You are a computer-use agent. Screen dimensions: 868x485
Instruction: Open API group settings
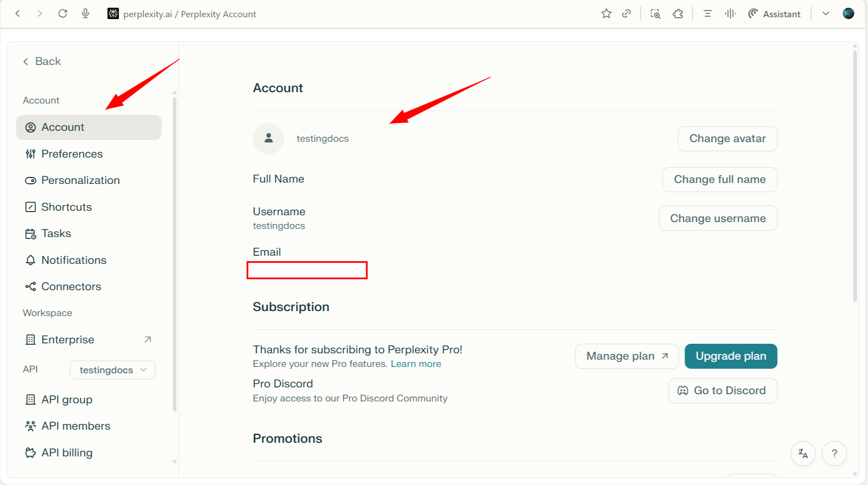(89, 400)
